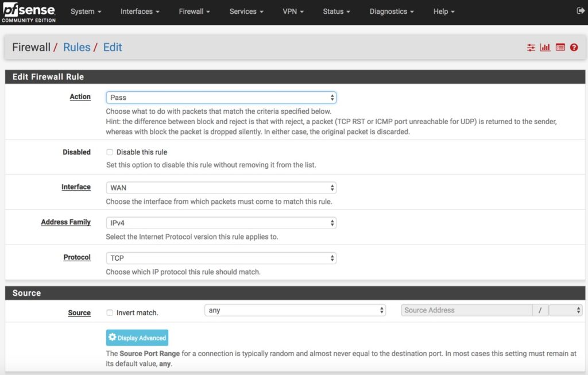The height and width of the screenshot is (375, 588).
Task: Toggle Disabled to deactivate the firewall rule
Action: click(109, 152)
